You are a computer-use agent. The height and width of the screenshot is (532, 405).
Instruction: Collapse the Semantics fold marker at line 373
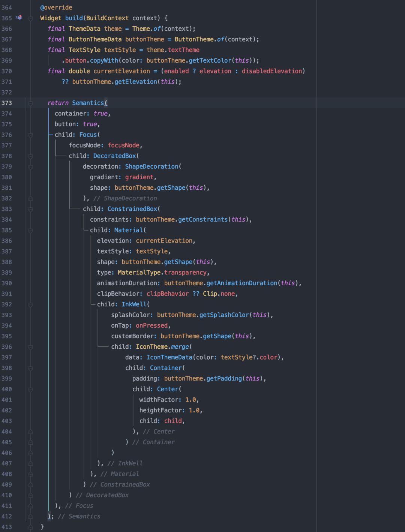coord(30,103)
